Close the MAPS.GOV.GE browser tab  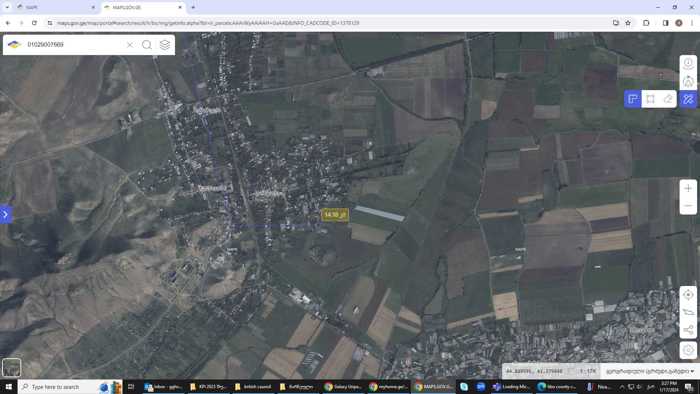[180, 7]
